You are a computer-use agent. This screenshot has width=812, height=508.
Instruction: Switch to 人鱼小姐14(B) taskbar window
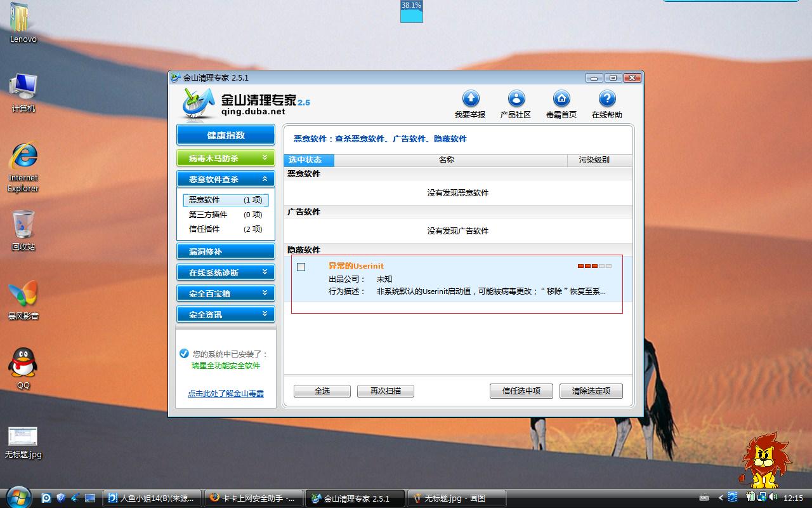pos(153,498)
